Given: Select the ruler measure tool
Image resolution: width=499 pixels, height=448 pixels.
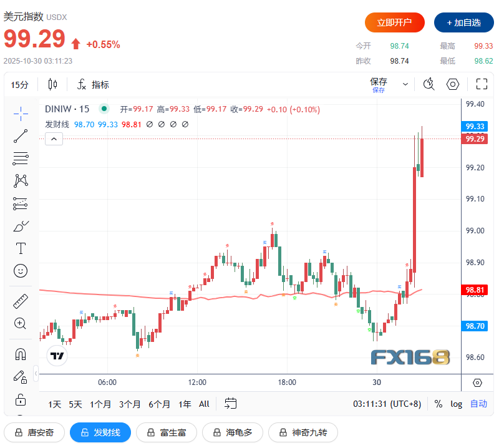Looking at the screenshot, I should (21, 301).
